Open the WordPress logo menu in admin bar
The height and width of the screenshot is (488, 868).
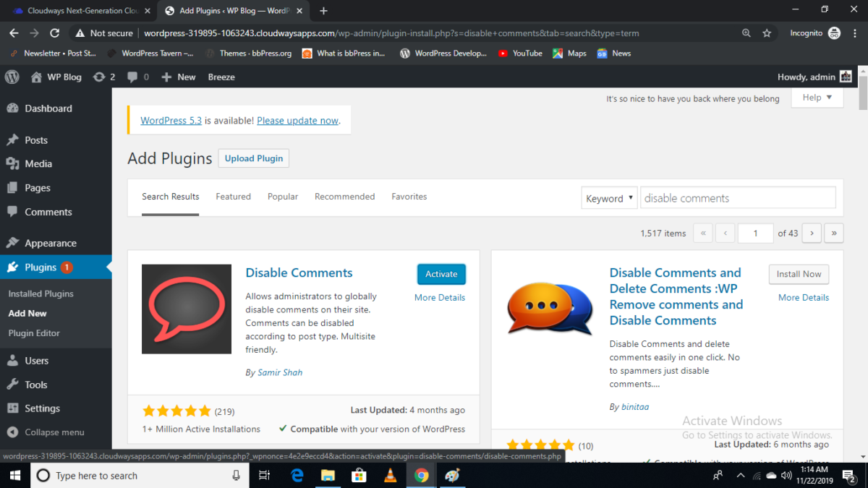(x=12, y=77)
